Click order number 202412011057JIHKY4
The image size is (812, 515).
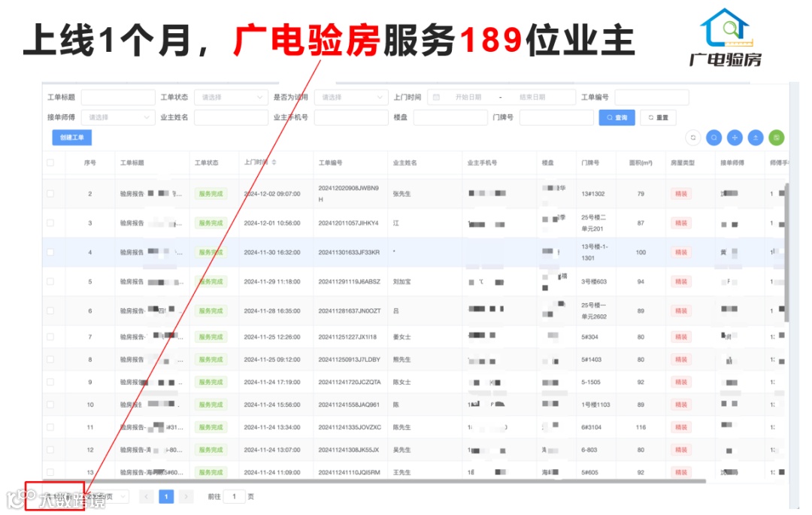click(349, 223)
